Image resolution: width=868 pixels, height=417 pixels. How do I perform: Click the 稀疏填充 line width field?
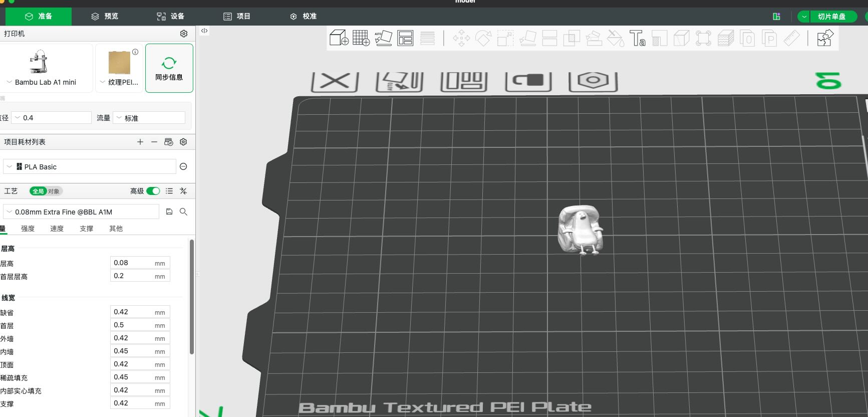coord(140,377)
